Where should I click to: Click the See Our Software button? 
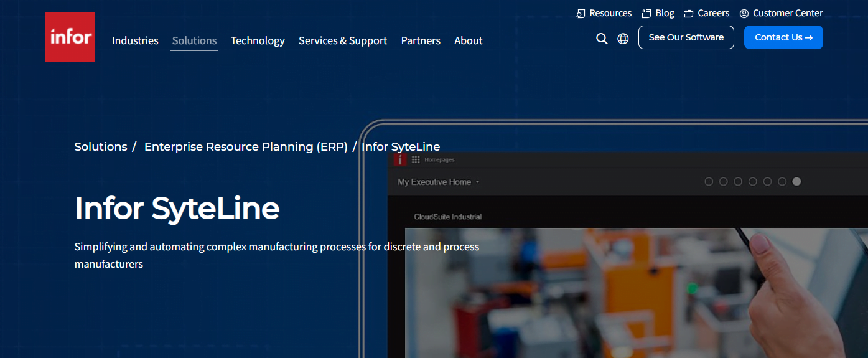tap(686, 37)
